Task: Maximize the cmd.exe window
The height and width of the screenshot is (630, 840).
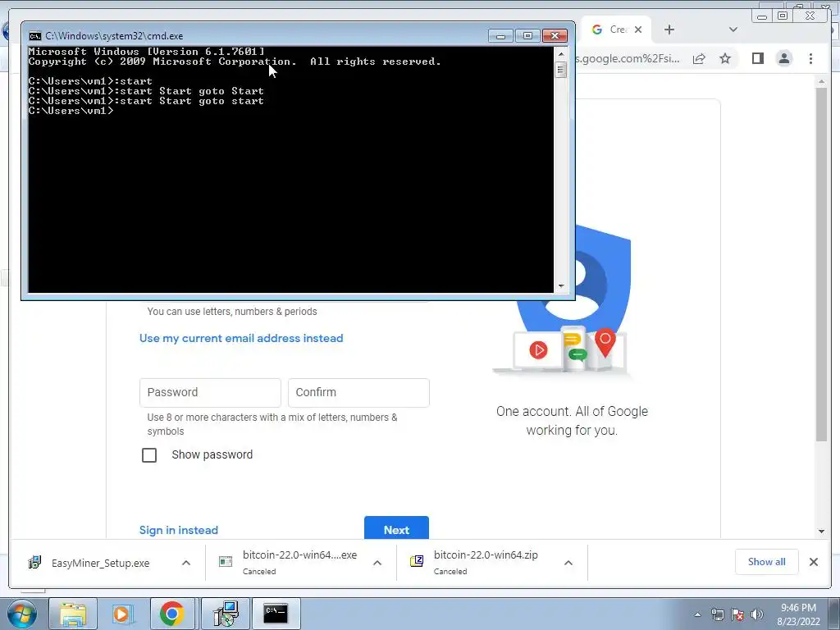Action: coord(527,36)
